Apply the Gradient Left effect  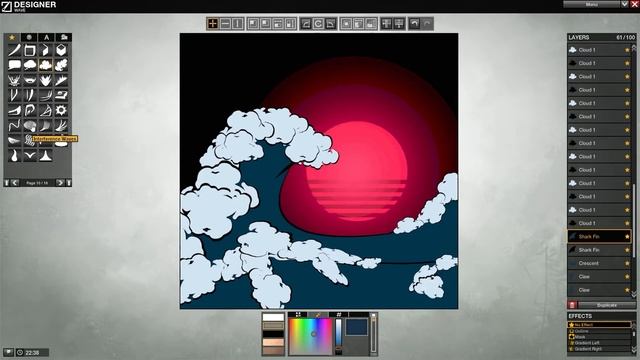click(599, 343)
